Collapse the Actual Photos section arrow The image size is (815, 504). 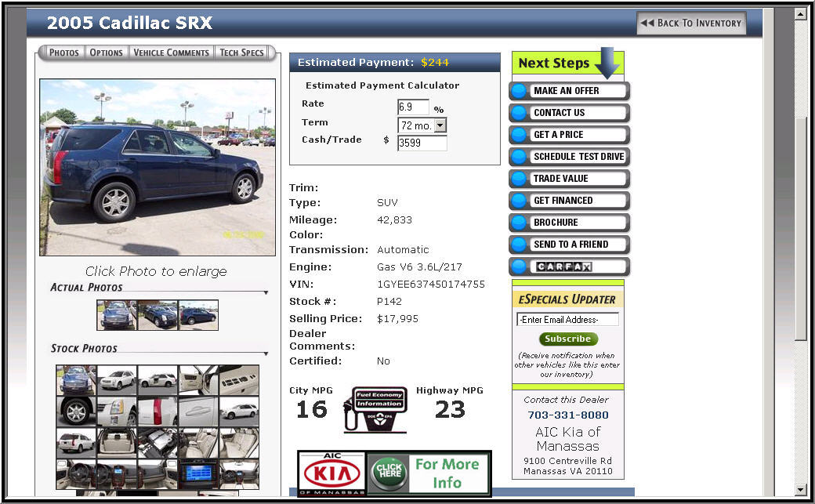tap(266, 293)
